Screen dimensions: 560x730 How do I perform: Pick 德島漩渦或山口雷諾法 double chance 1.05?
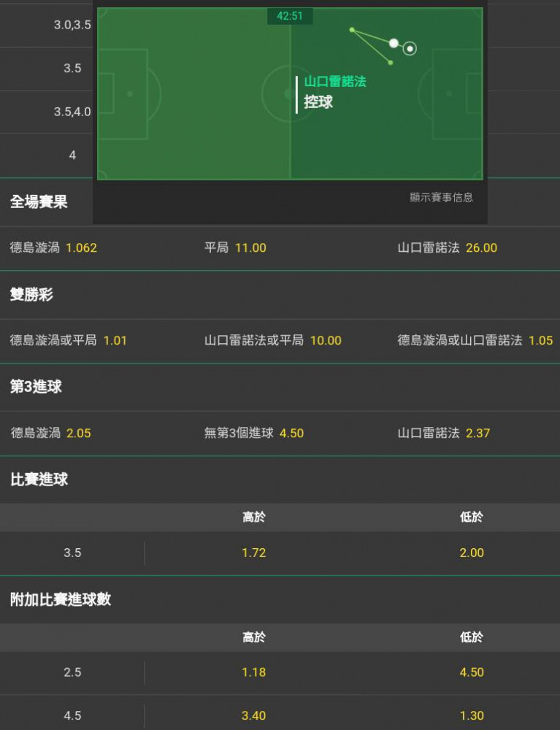475,340
